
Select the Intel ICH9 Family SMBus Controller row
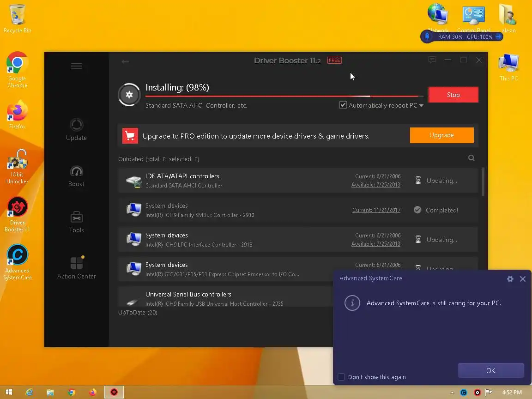point(298,210)
